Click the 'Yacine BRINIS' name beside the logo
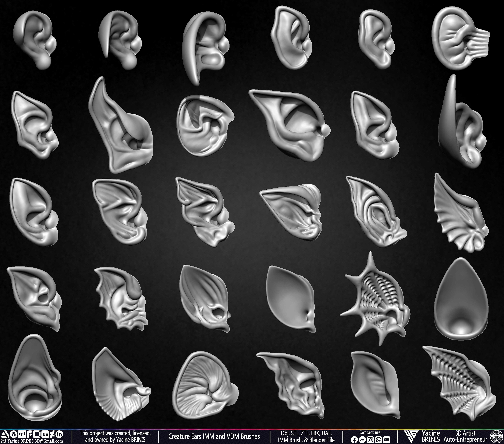Image resolution: width=504 pixels, height=444 pixels. point(431,436)
